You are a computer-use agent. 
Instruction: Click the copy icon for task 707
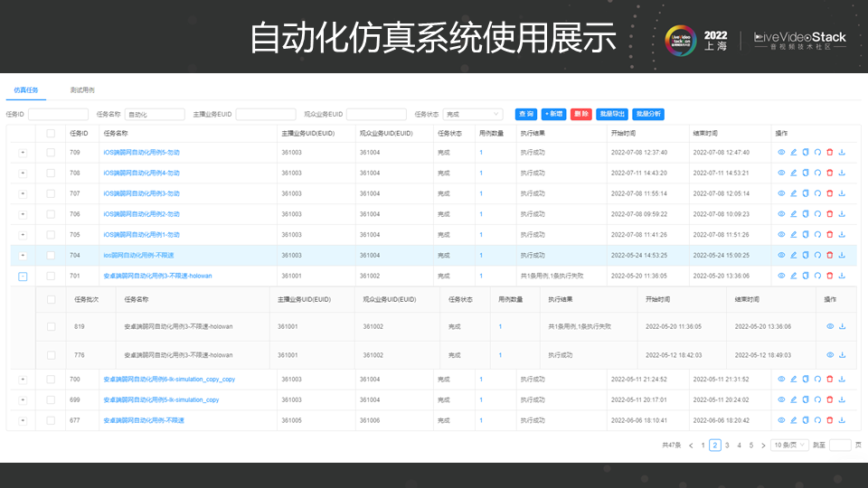click(x=806, y=193)
